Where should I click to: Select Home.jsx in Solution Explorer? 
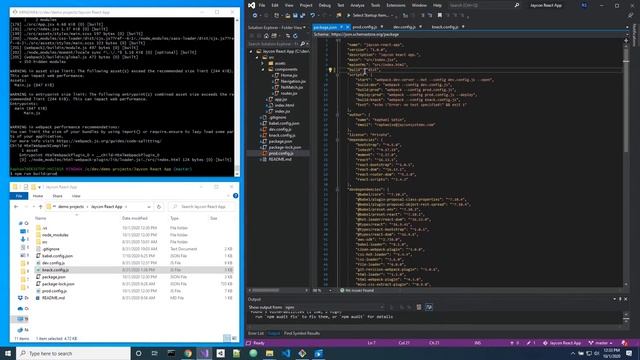click(x=289, y=76)
